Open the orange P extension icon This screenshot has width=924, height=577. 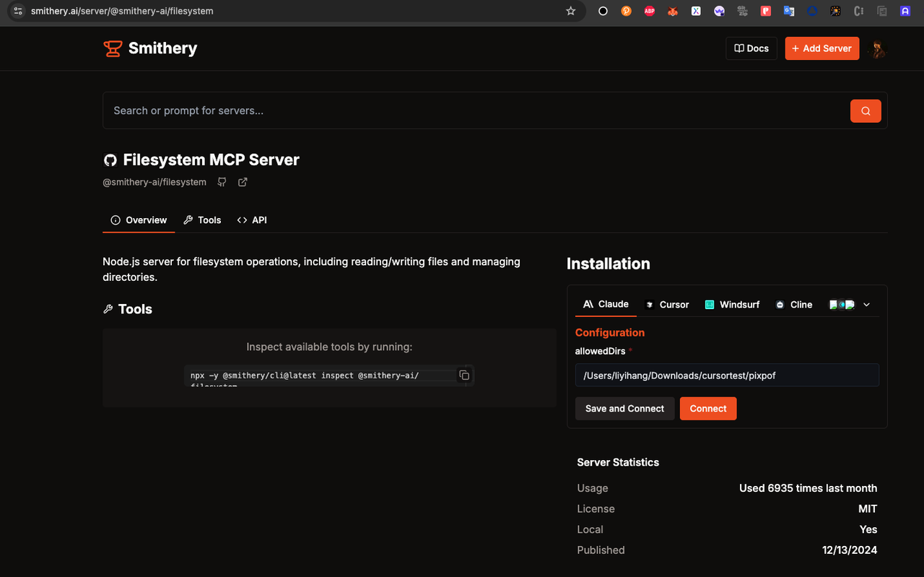click(627, 11)
